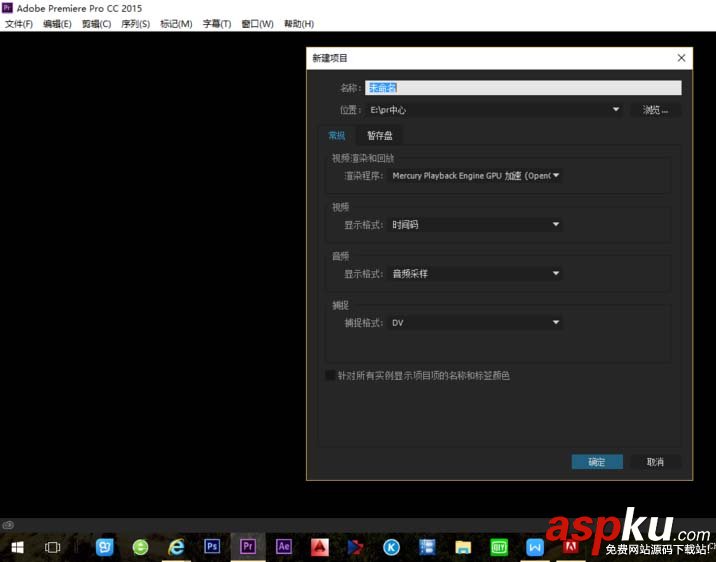The height and width of the screenshot is (562, 716).
Task: Open the 捕捉格式 DV dropdown
Action: 475,323
